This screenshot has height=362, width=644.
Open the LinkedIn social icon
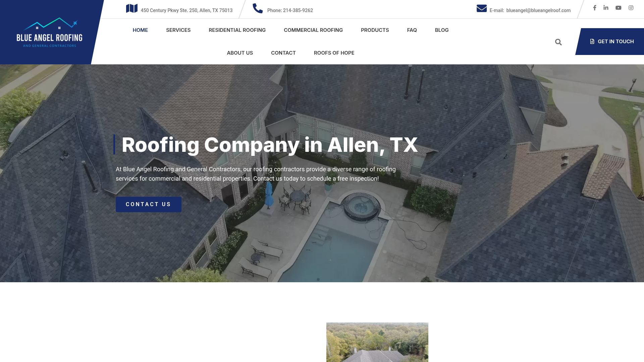tap(606, 8)
